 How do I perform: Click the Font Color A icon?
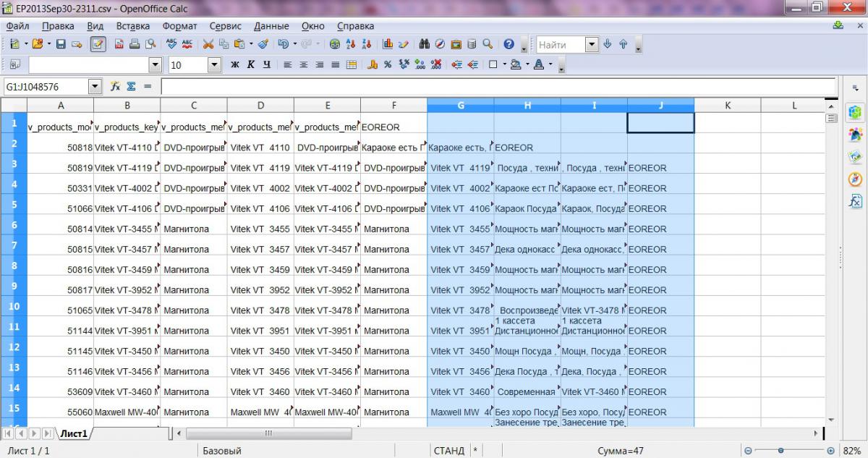(x=539, y=64)
